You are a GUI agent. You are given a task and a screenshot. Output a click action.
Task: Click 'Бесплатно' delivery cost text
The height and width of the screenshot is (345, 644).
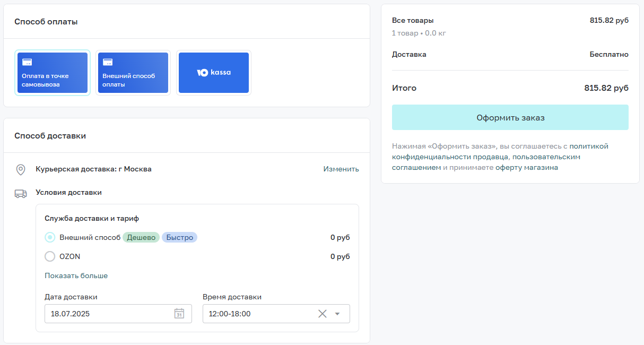point(609,54)
